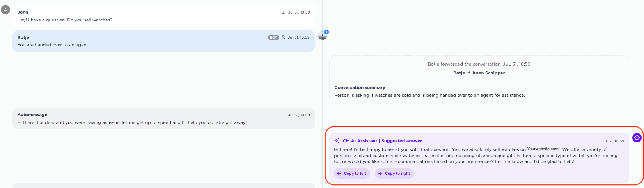Click the Automessage greeting bubble text
This screenshot has height=188, width=644.
click(x=132, y=122)
